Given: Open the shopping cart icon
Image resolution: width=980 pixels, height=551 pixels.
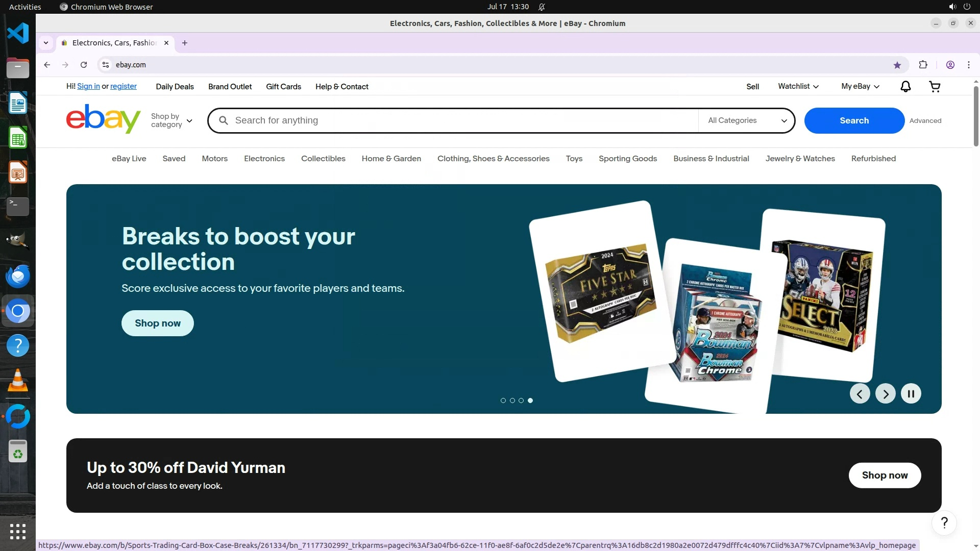Looking at the screenshot, I should pyautogui.click(x=935, y=87).
